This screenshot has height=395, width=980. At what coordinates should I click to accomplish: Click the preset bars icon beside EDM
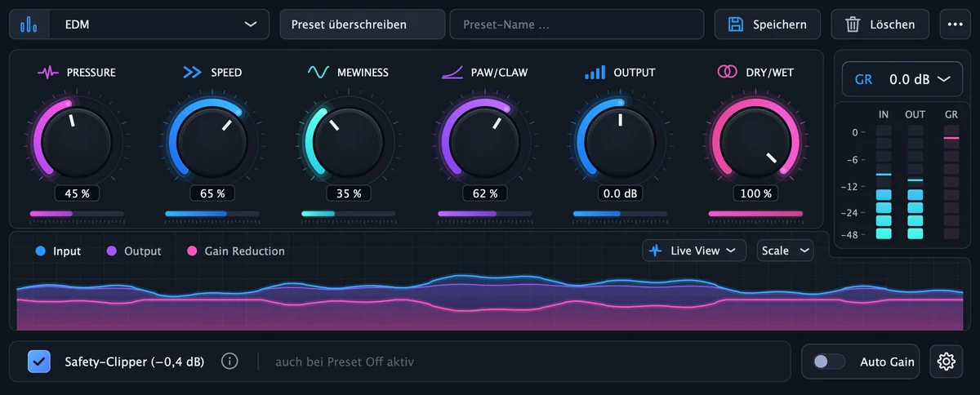click(x=29, y=24)
